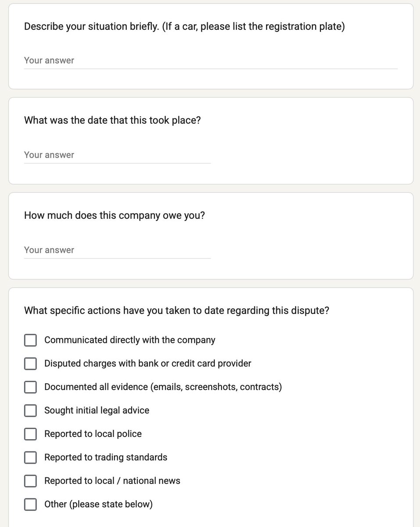Click the answer field under the date question

point(117,155)
